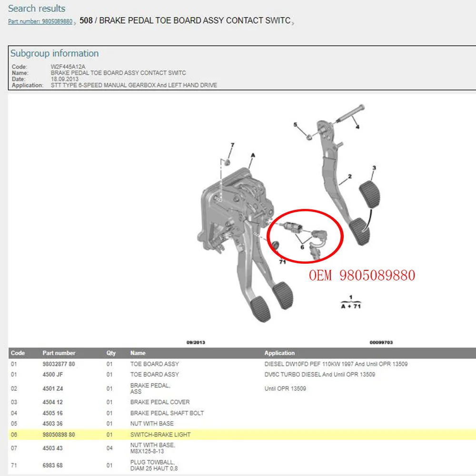Click code 06 in the highlighted row
This screenshot has width=476, height=476.
click(x=14, y=435)
